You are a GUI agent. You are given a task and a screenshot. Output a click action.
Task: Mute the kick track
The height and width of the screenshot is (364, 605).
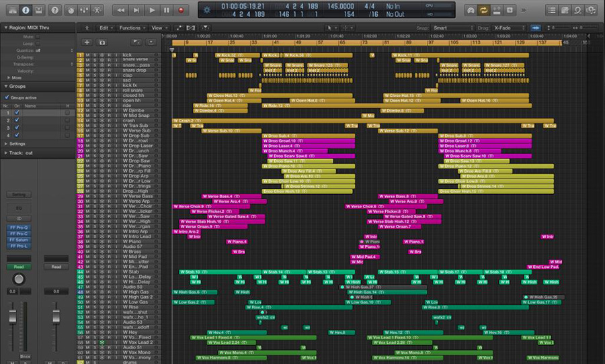click(87, 55)
